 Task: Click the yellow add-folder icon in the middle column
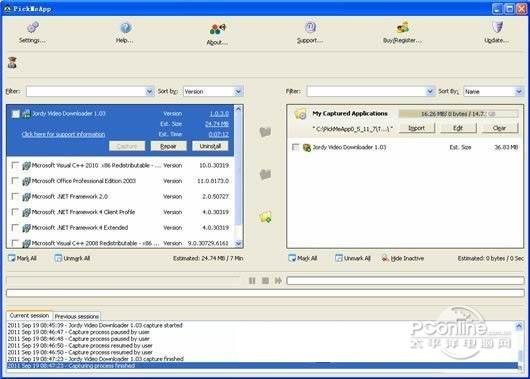(x=265, y=217)
